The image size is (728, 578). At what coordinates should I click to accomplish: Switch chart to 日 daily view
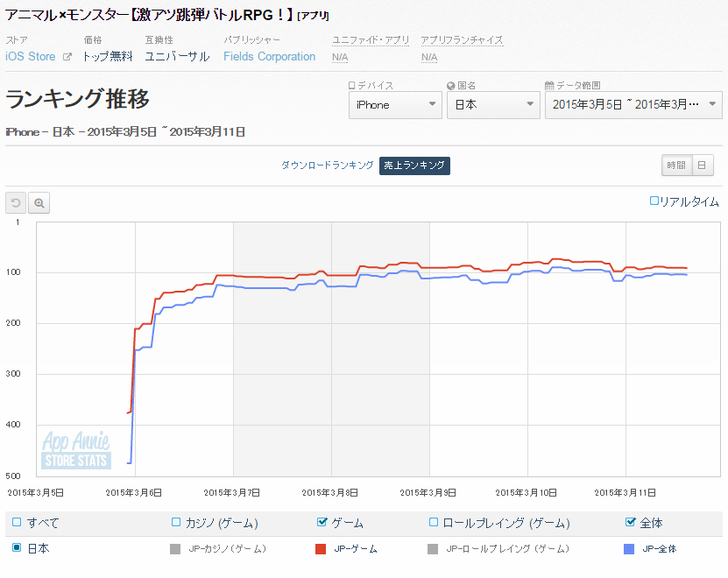point(703,166)
